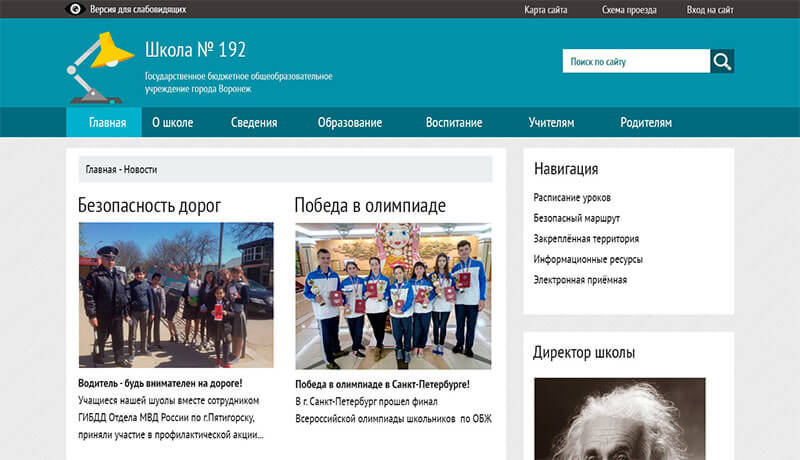The width and height of the screenshot is (800, 460).
Task: Expand the Сведения menu
Action: pos(254,123)
